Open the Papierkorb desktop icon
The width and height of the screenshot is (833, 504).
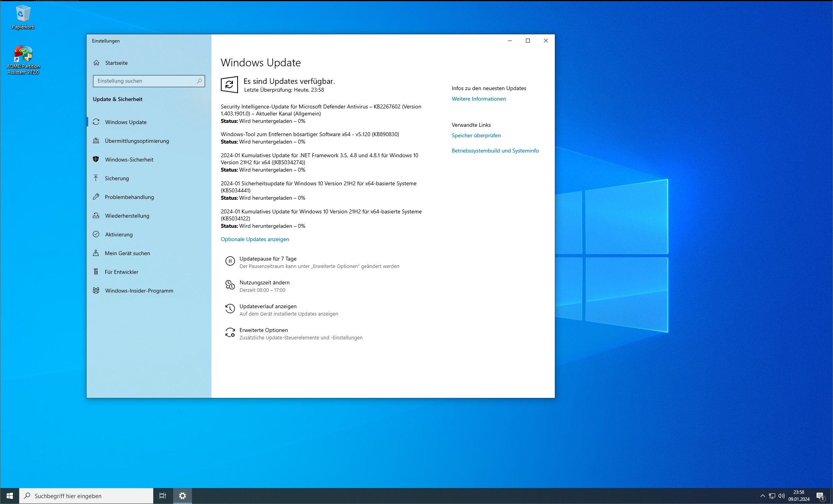pos(23,17)
